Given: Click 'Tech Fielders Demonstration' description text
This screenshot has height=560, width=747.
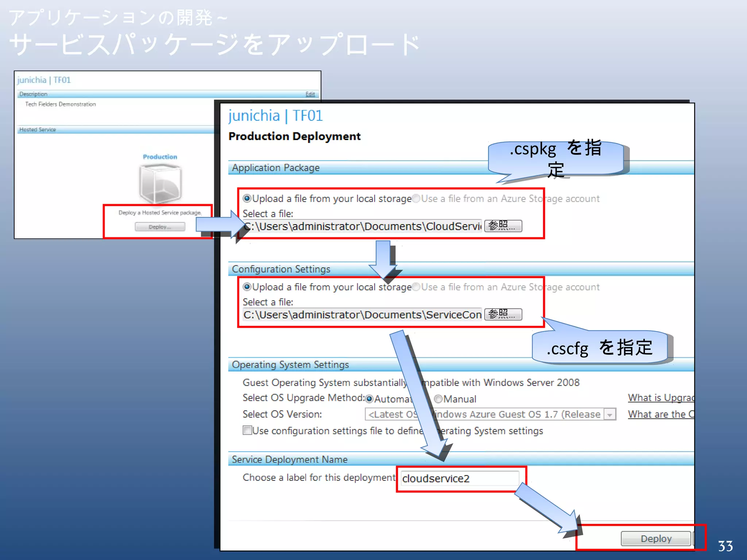Looking at the screenshot, I should (x=61, y=104).
